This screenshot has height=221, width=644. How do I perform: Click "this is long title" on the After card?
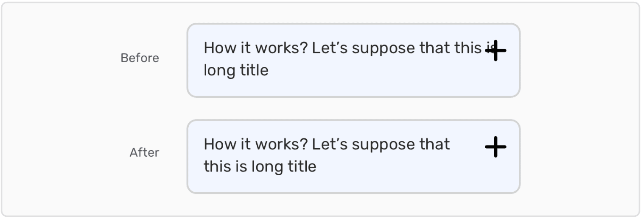point(260,166)
